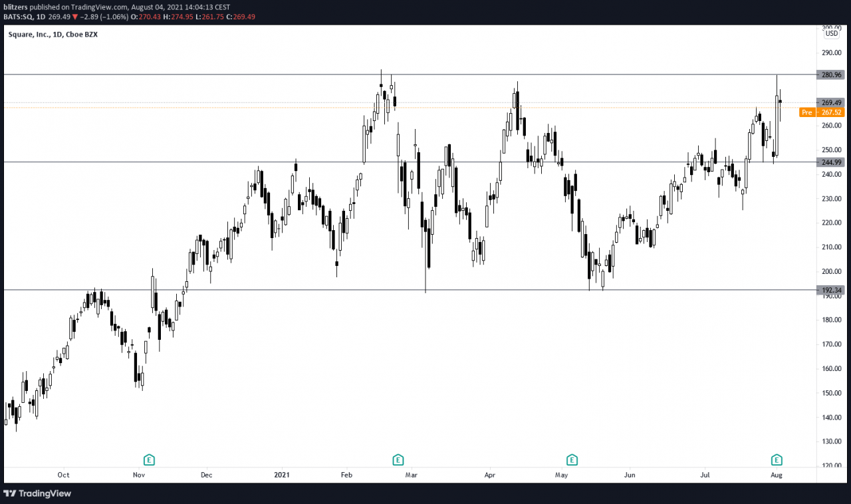Click the 220.00 price axis tick

click(x=832, y=223)
